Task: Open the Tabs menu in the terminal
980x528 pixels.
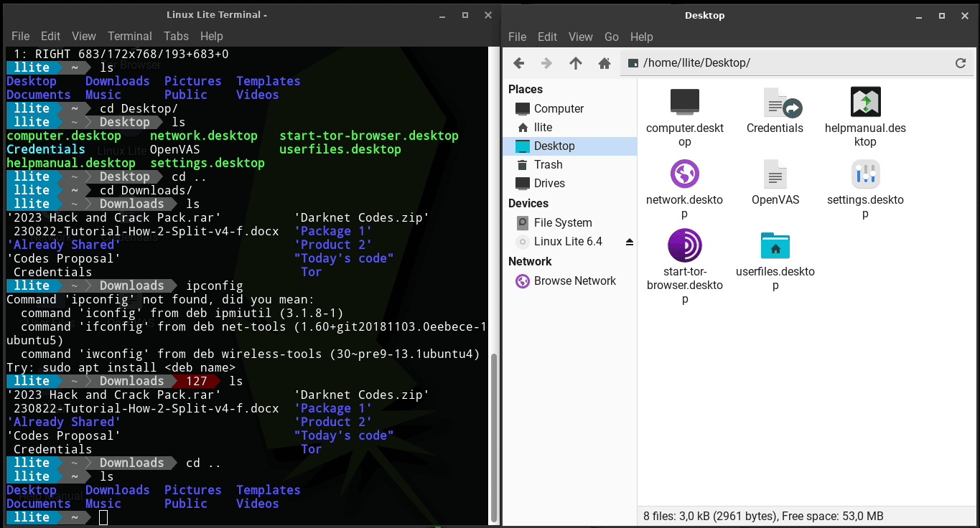Action: pyautogui.click(x=176, y=36)
